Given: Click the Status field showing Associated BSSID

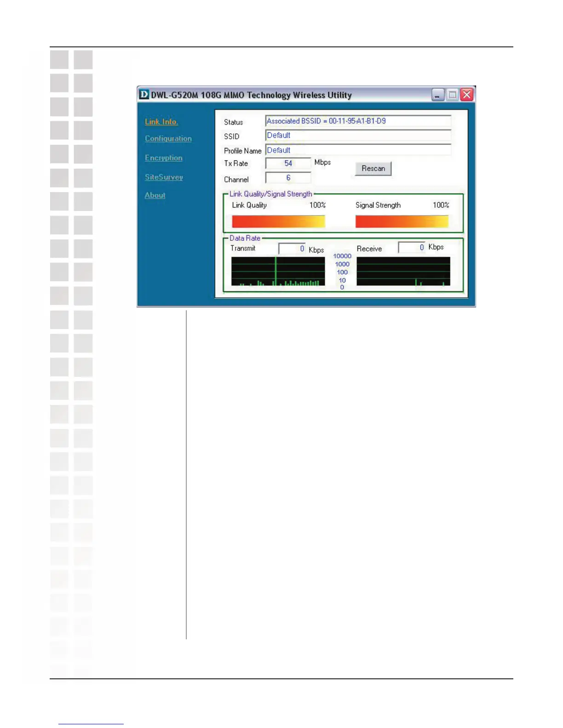Looking at the screenshot, I should (x=358, y=121).
